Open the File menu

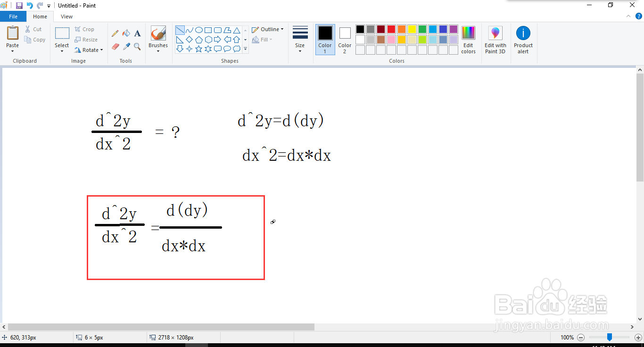[x=13, y=16]
